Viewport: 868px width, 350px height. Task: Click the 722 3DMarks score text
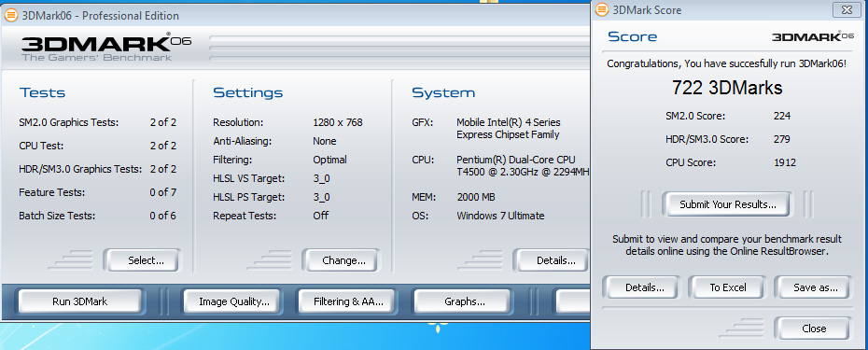[x=727, y=88]
